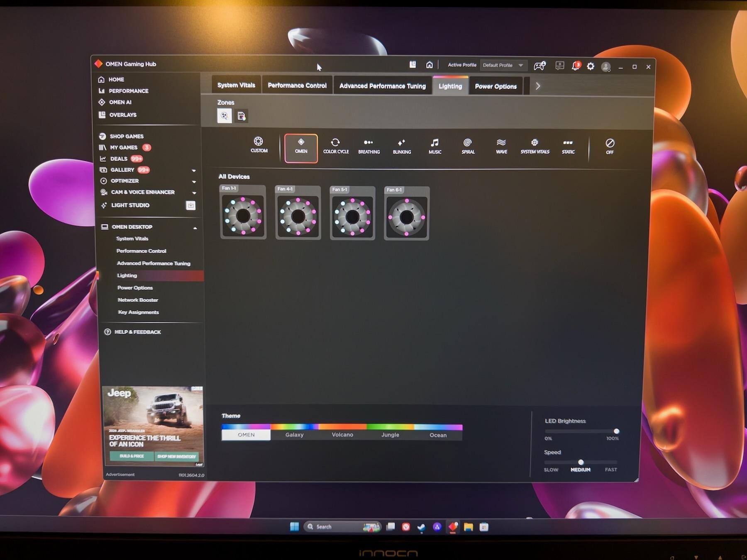The height and width of the screenshot is (560, 747).
Task: Switch to the System Vitals tab
Action: (x=236, y=85)
